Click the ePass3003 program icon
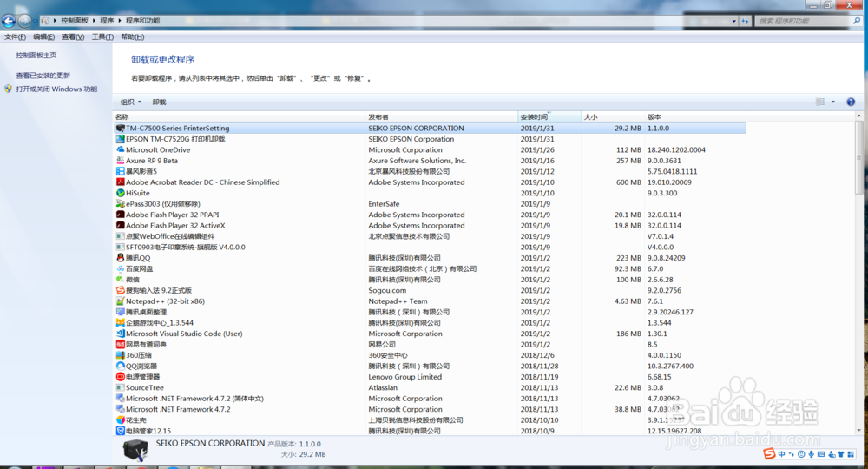This screenshot has width=868, height=469. tap(120, 204)
